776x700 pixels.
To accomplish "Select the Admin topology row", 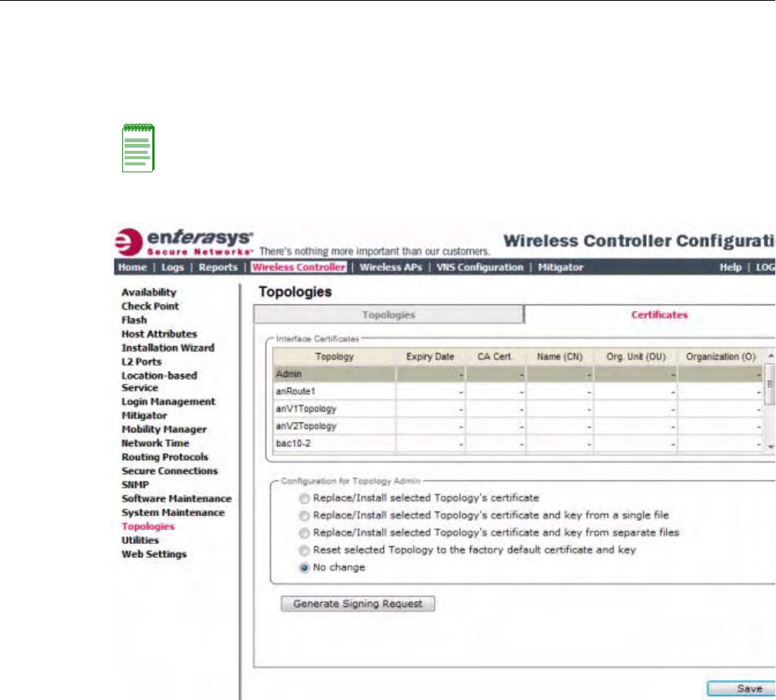I will click(518, 374).
